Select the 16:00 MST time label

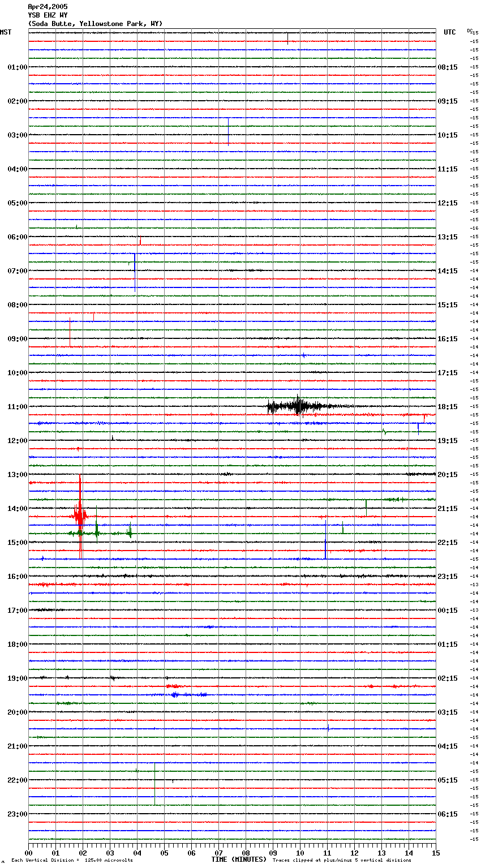pyautogui.click(x=17, y=577)
